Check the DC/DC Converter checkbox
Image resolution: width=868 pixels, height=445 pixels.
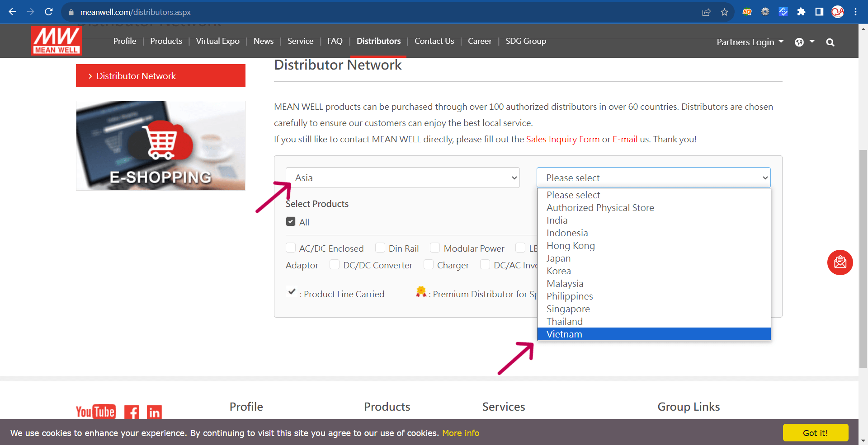335,264
